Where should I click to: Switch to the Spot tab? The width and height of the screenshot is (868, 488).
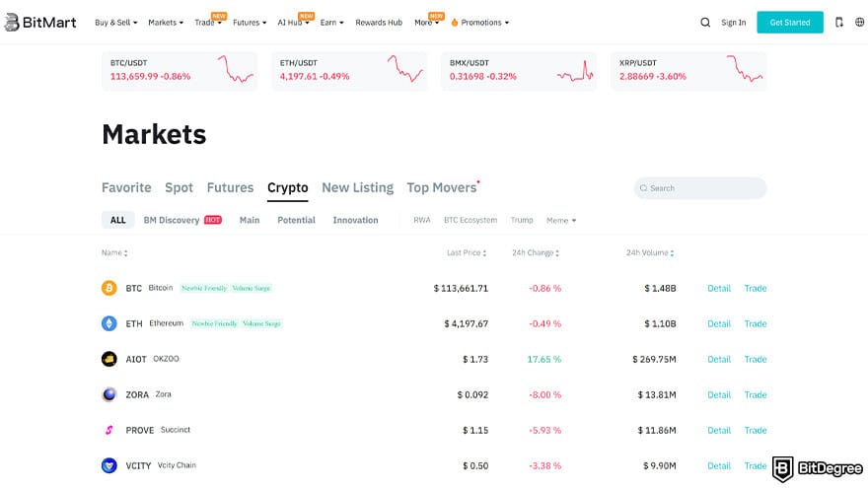click(179, 187)
